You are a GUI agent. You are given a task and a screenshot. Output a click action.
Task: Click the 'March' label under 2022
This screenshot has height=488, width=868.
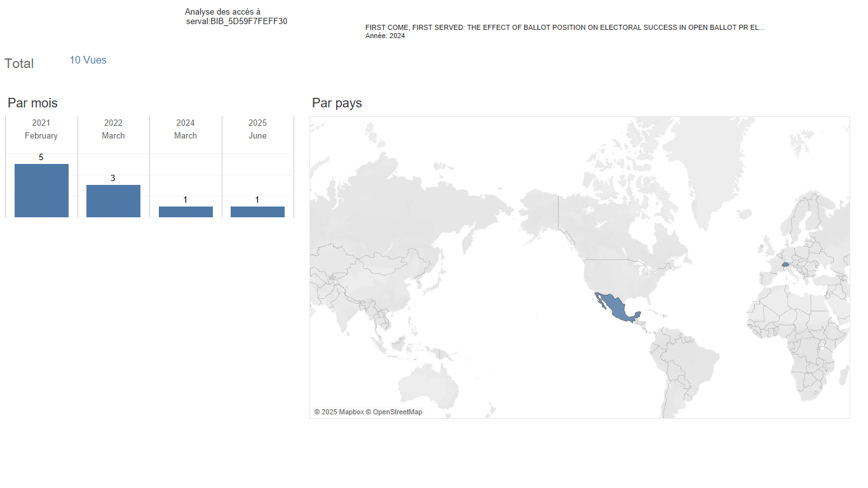113,136
